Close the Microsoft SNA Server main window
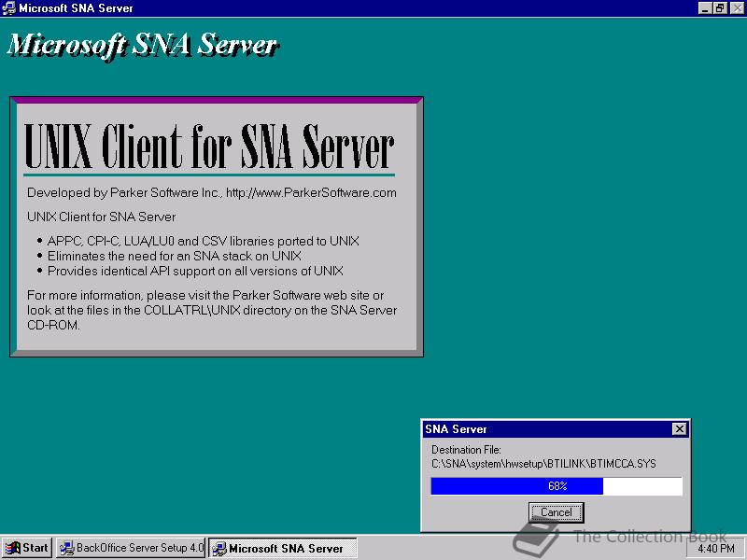Viewport: 747px width, 560px height. coord(737,8)
